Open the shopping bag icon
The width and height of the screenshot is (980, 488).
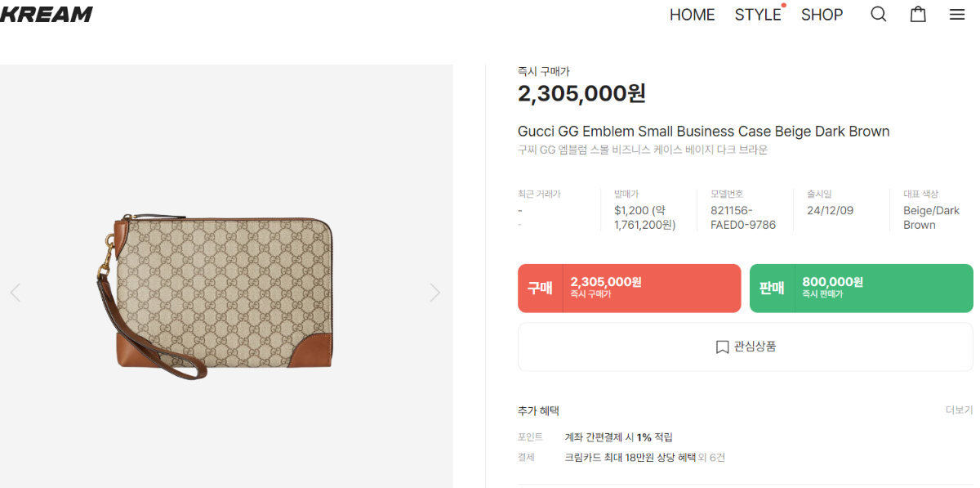(x=918, y=15)
